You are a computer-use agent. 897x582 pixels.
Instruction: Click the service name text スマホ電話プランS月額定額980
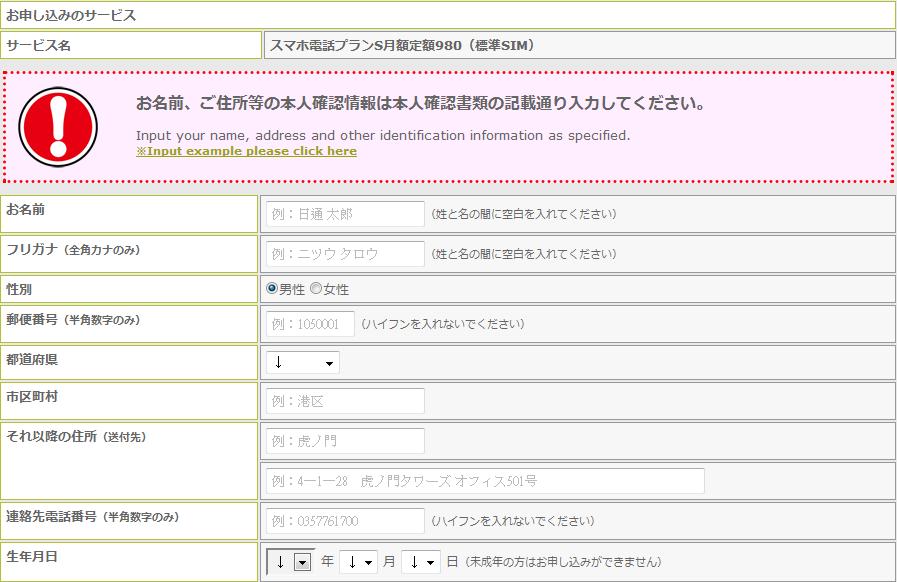(x=402, y=45)
